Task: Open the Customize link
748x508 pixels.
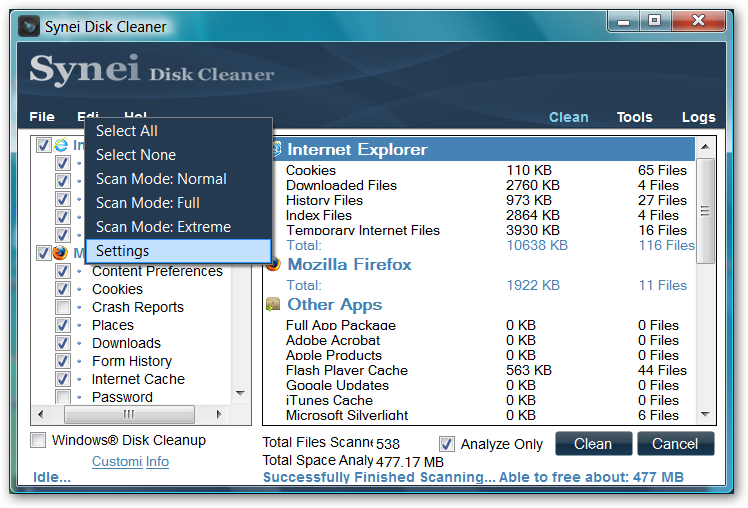Action: (117, 461)
